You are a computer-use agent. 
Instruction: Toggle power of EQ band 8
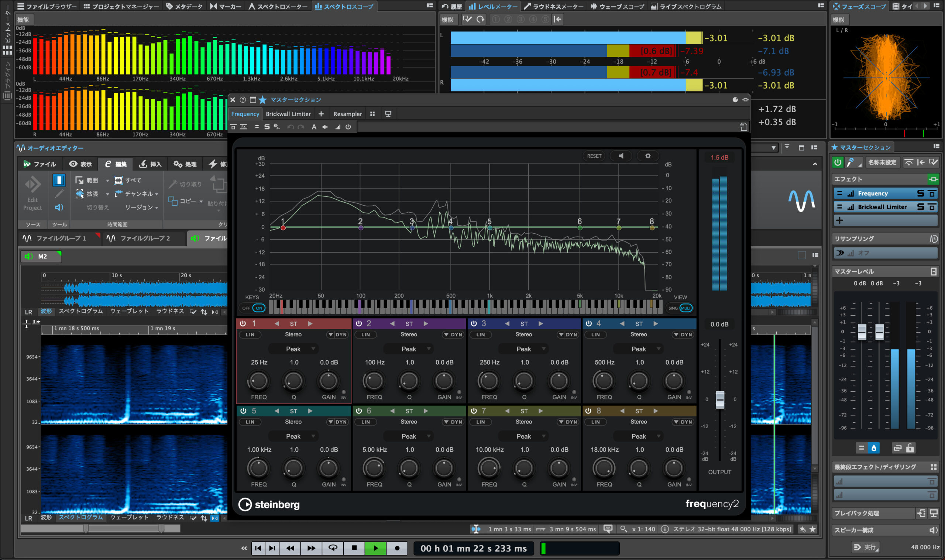588,410
